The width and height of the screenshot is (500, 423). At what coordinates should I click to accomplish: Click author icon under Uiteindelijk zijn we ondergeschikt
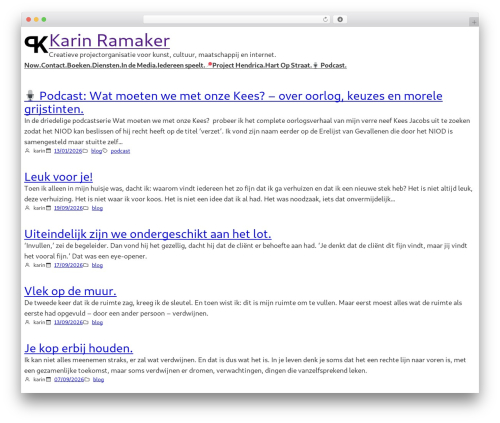(x=27, y=265)
